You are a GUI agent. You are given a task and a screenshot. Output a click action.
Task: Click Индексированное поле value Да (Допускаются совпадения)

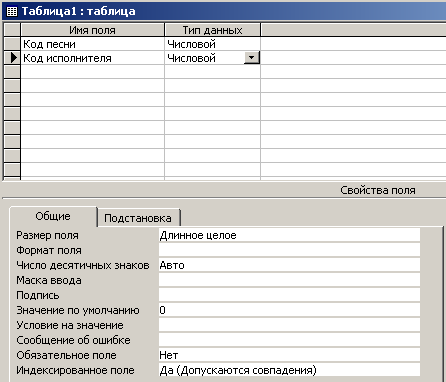pyautogui.click(x=289, y=370)
